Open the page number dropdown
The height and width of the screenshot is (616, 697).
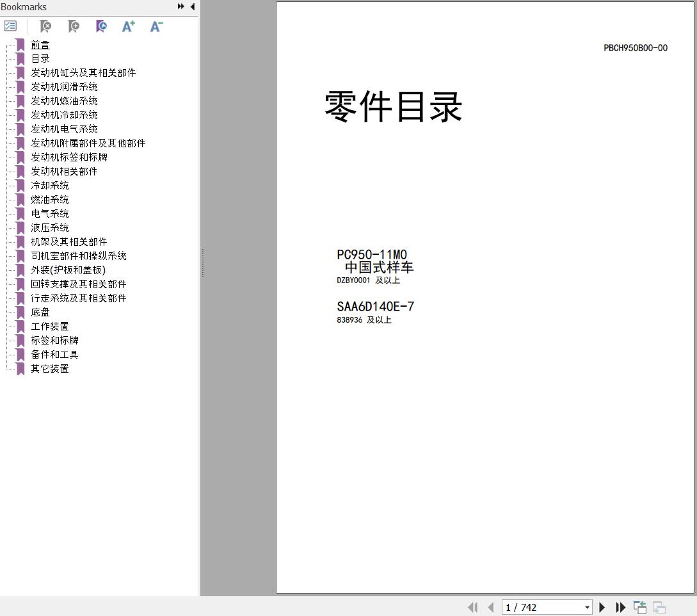pos(587,607)
